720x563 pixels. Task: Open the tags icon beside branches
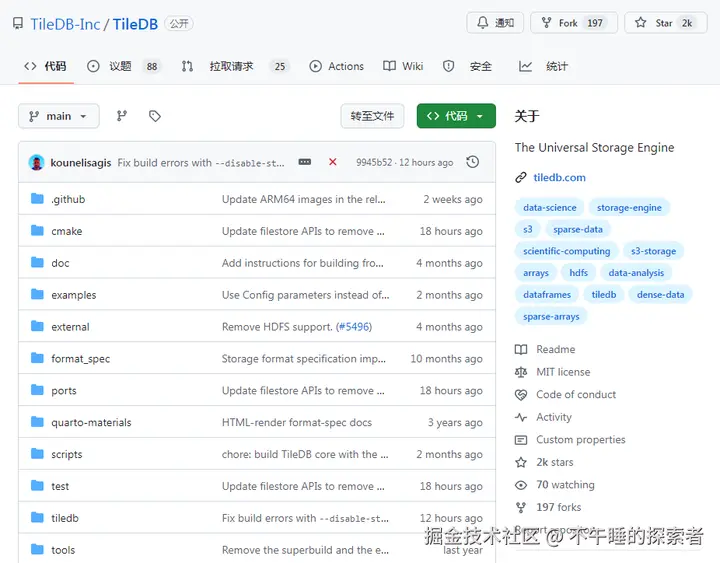pyautogui.click(x=155, y=116)
